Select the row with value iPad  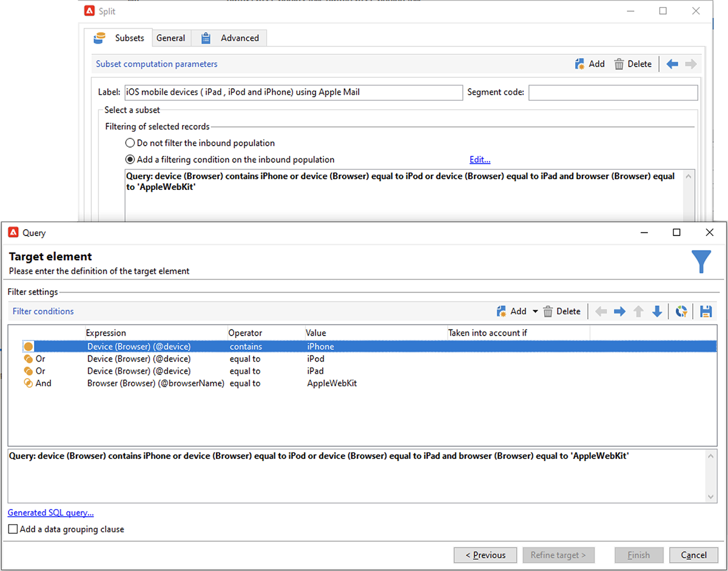[x=363, y=371]
